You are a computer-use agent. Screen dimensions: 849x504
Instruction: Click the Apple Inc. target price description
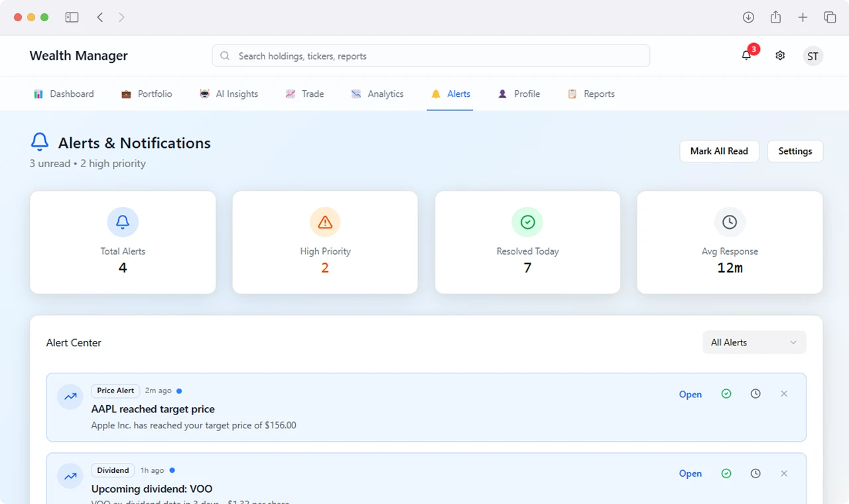click(x=194, y=425)
